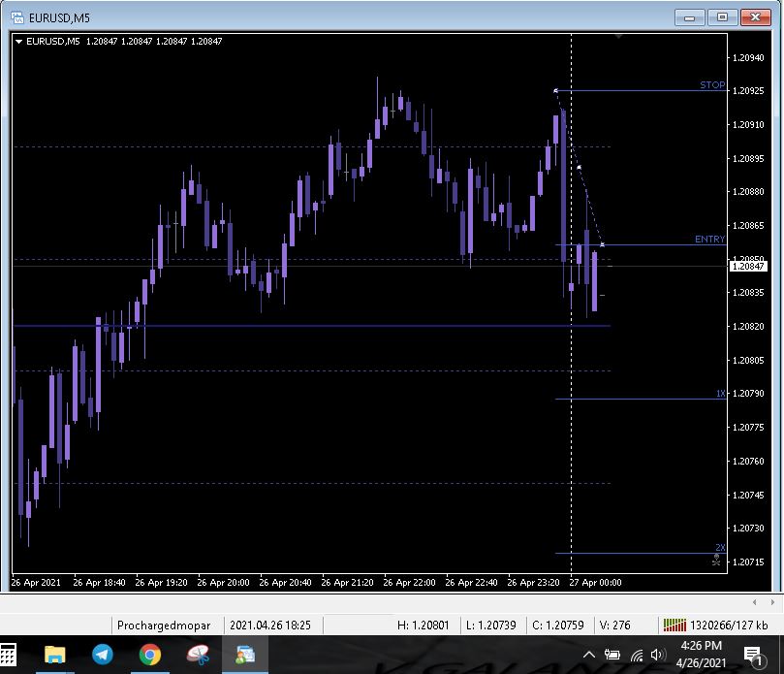Click the C: 1.20759 status value
This screenshot has width=784, height=674.
(558, 626)
